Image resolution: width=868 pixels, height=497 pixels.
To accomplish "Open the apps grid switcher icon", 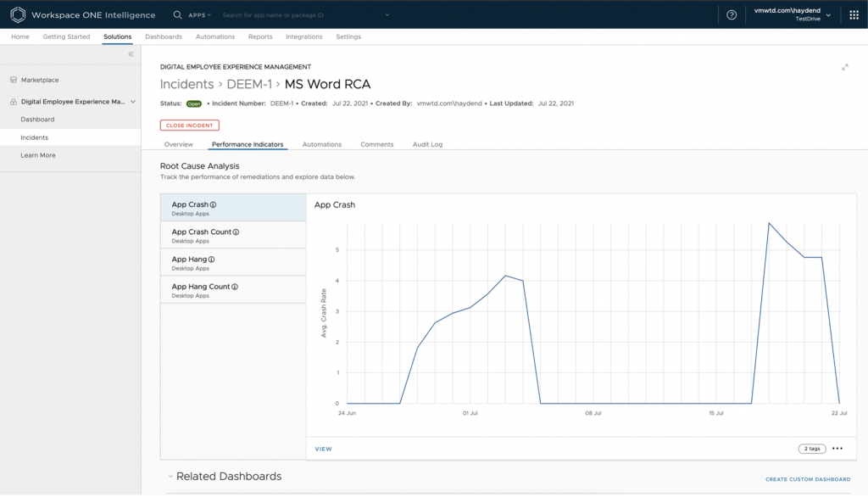I will click(853, 14).
